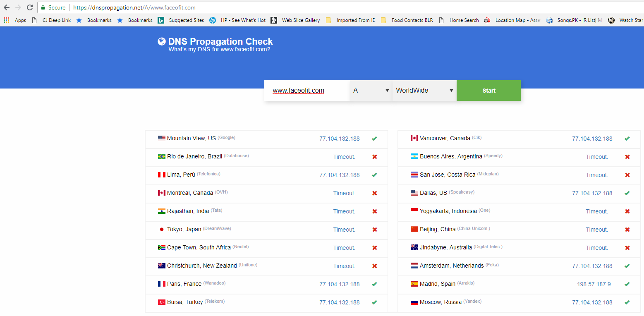Viewport: 644px width, 316px height.
Task: Click the Argentina flag beside Buenos Aires
Action: [x=414, y=156]
